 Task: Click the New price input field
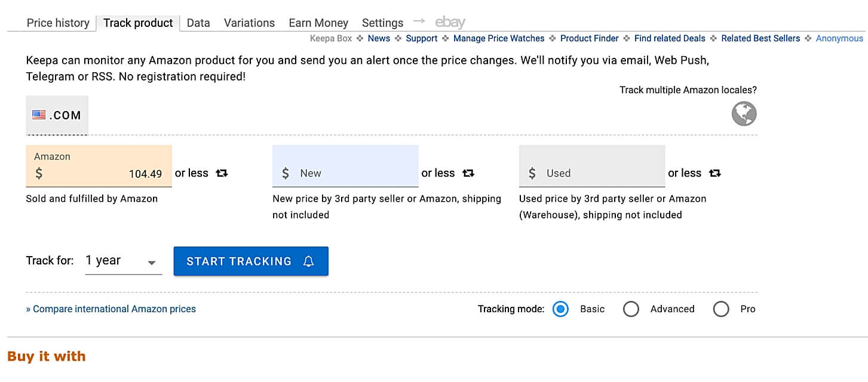[345, 167]
